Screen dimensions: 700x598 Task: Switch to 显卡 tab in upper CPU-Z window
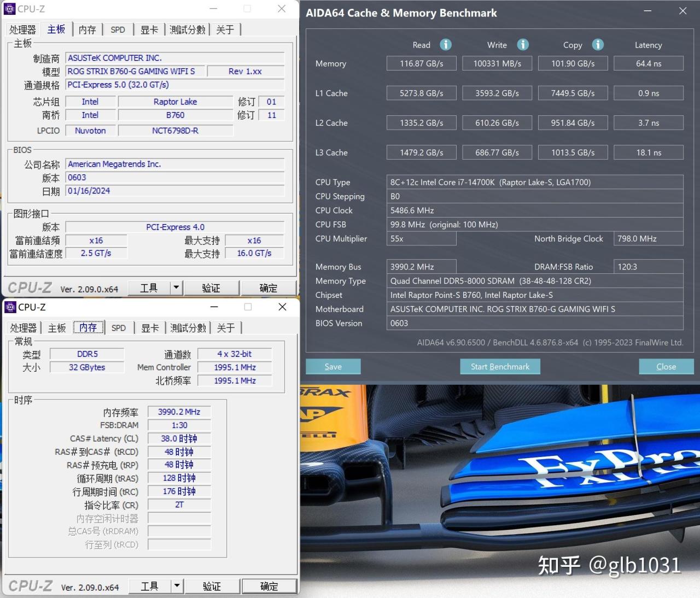click(x=149, y=30)
